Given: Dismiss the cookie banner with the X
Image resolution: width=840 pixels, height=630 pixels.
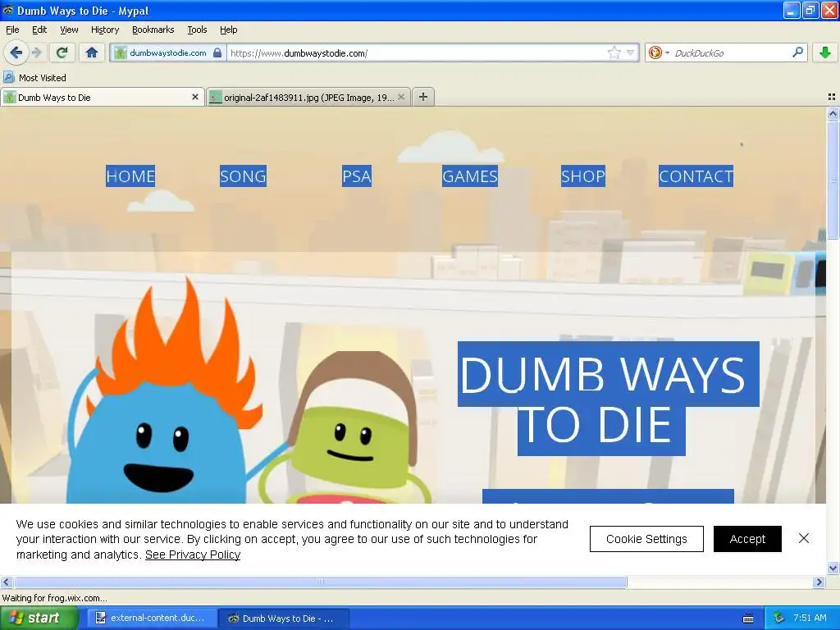Looking at the screenshot, I should (x=804, y=538).
